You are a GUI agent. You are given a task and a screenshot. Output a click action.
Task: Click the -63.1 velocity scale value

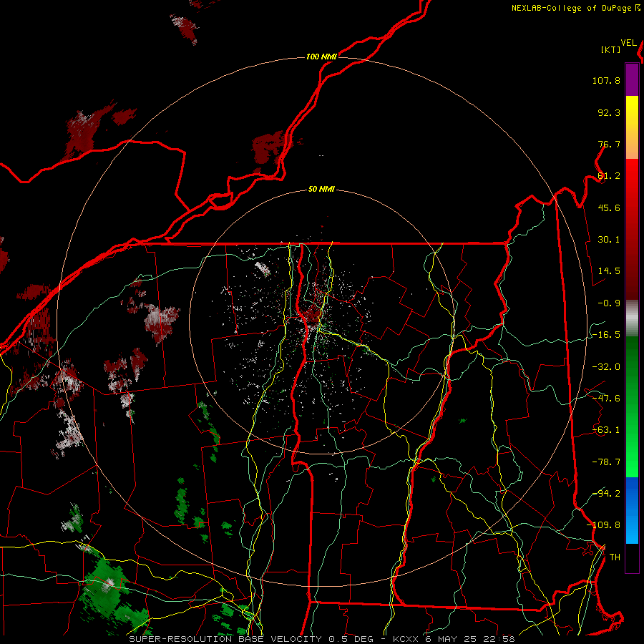coord(606,430)
